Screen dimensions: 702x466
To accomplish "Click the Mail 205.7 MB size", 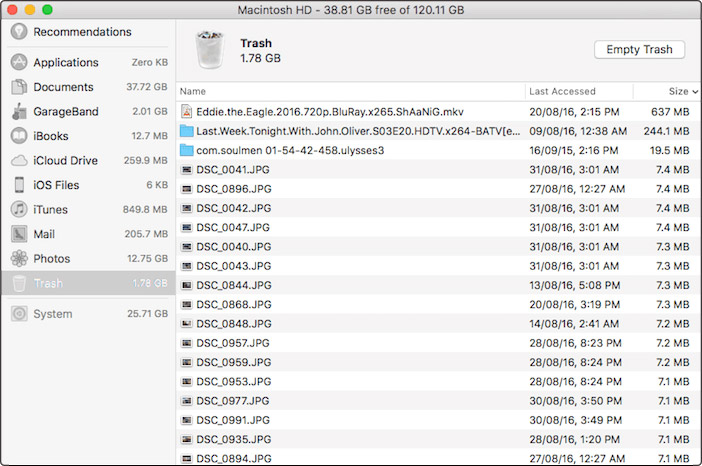I will click(146, 234).
